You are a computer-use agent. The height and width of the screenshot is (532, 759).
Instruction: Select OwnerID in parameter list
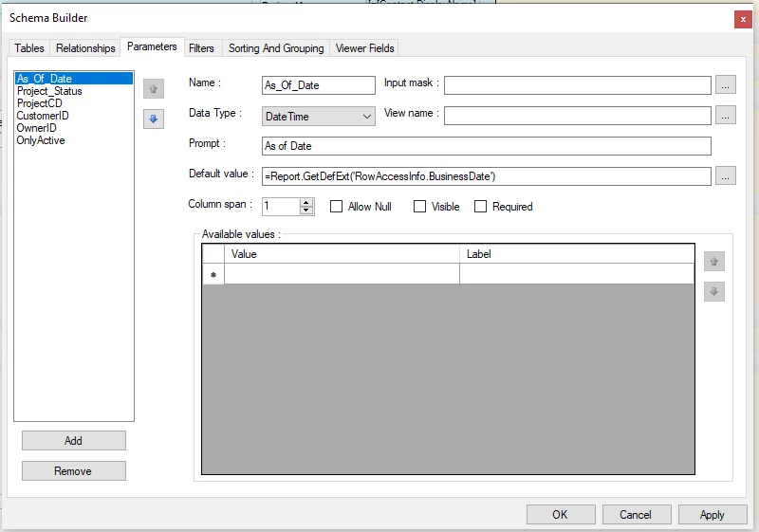(74, 128)
